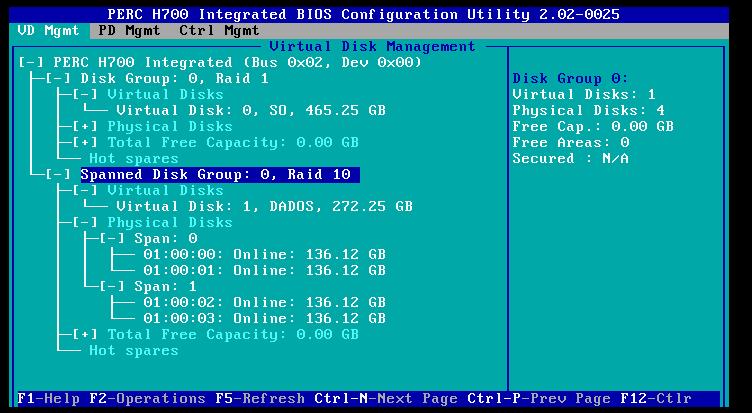Expand Total Free Capacity under Raid 10 group
The height and width of the screenshot is (413, 752).
(x=85, y=334)
